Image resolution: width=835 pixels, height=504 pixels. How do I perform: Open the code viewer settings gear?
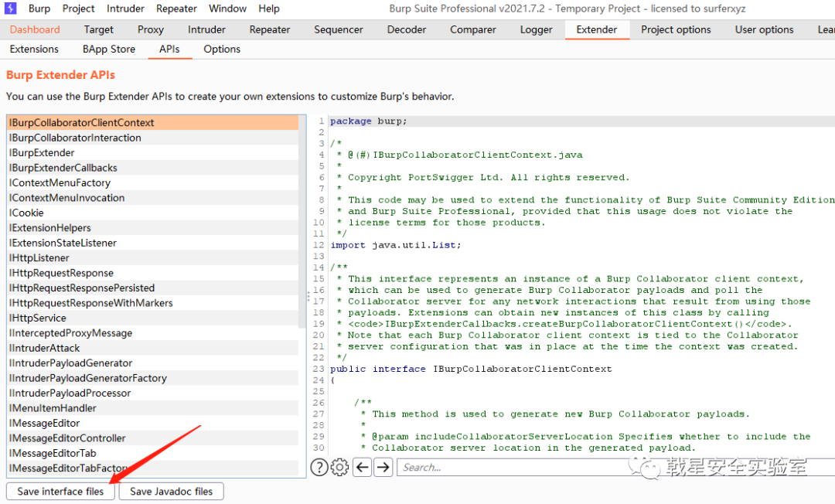[339, 467]
